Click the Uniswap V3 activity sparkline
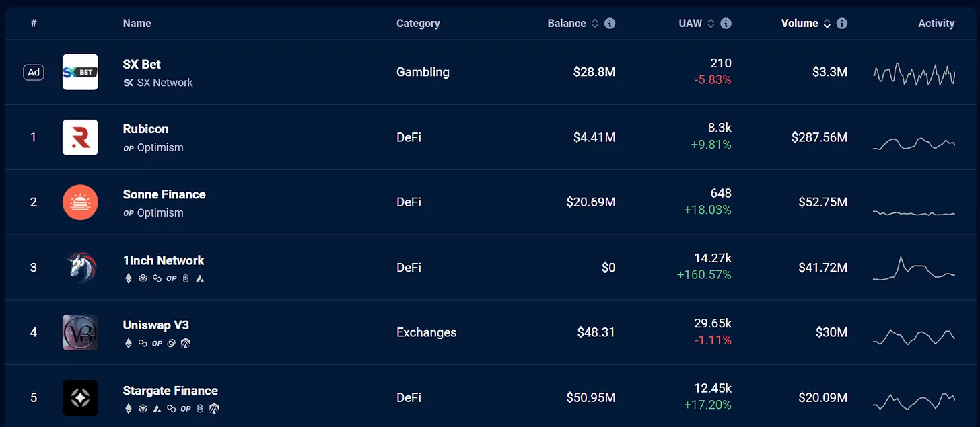The height and width of the screenshot is (427, 980). tap(914, 336)
